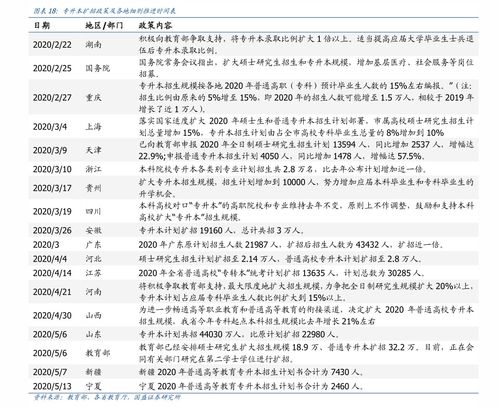The image size is (499, 409).
Task: Click the 山东 region cell
Action: tap(94, 334)
